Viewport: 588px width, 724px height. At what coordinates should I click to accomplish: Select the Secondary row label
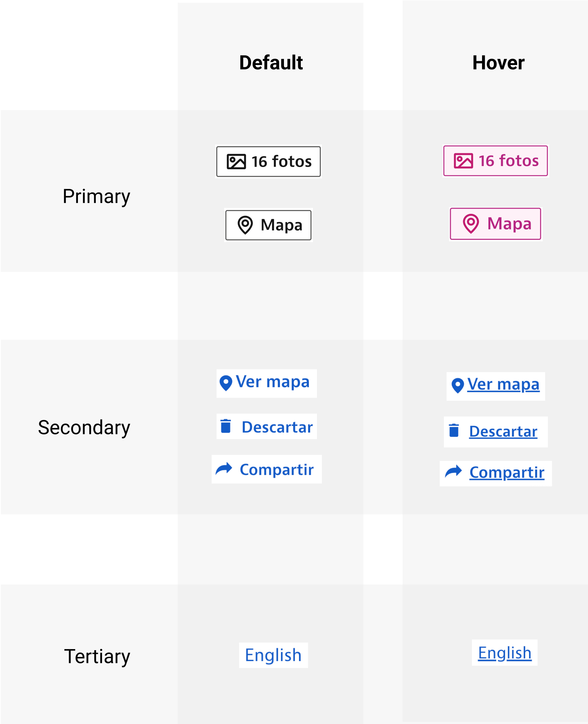pyautogui.click(x=84, y=428)
